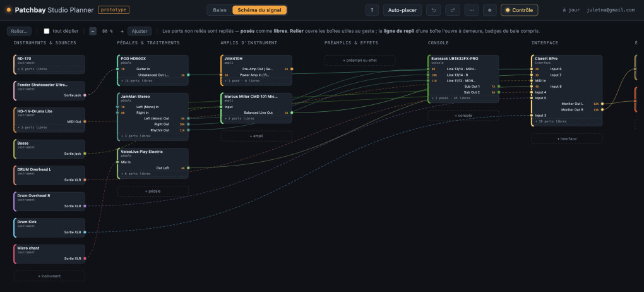Click the Unbalanced Out L port dot on POD HD500X
This screenshot has height=292, width=644.
pos(188,75)
